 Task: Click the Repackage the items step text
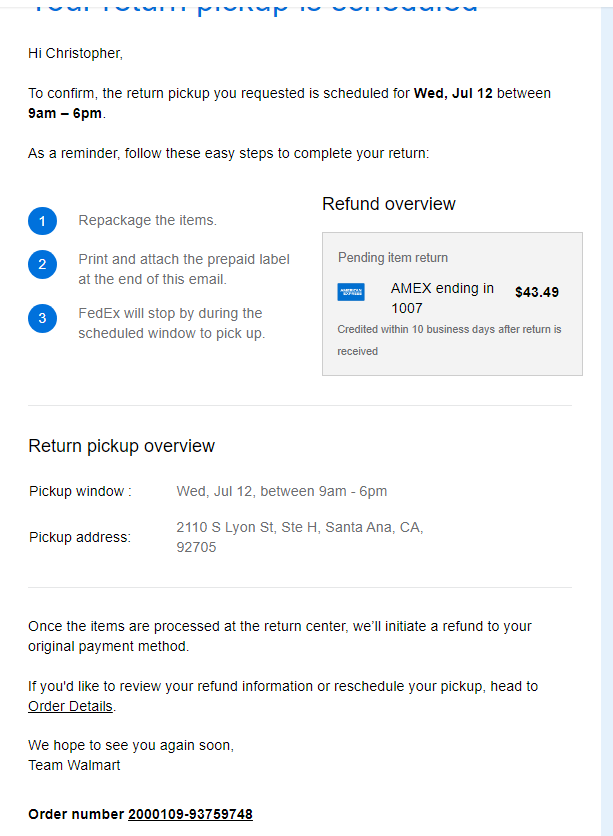(x=148, y=220)
